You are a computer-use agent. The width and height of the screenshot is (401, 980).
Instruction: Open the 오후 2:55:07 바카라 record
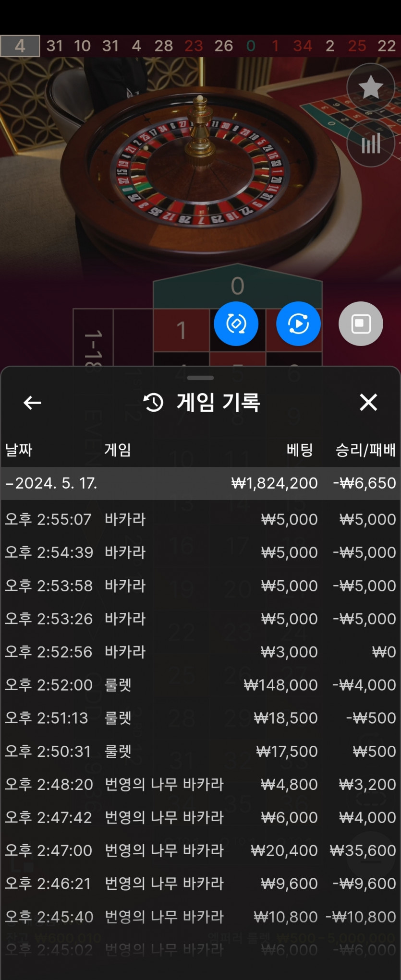coord(200,519)
